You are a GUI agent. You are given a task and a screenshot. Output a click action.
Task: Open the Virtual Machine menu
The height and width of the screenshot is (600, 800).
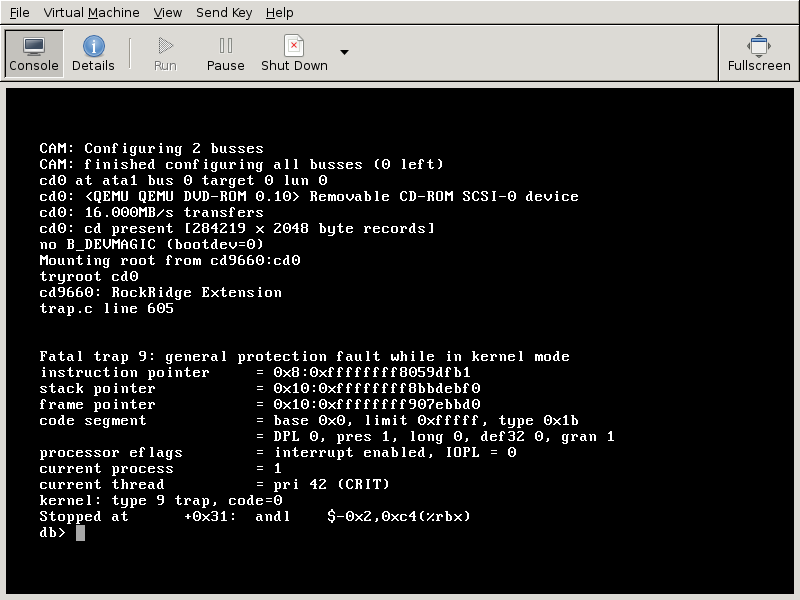tap(92, 12)
